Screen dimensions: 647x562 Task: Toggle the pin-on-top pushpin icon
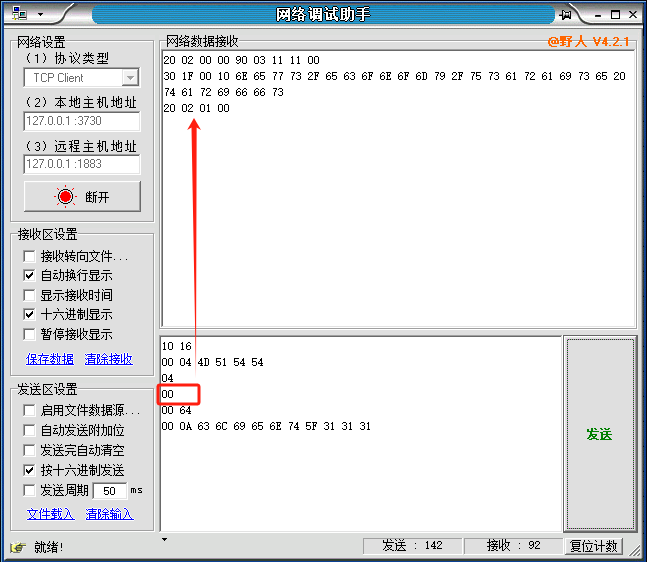tap(565, 15)
